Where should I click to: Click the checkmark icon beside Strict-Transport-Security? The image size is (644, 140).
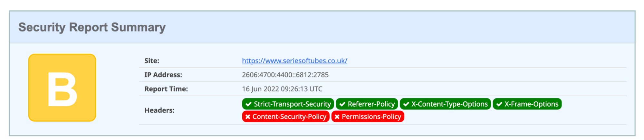(x=248, y=104)
